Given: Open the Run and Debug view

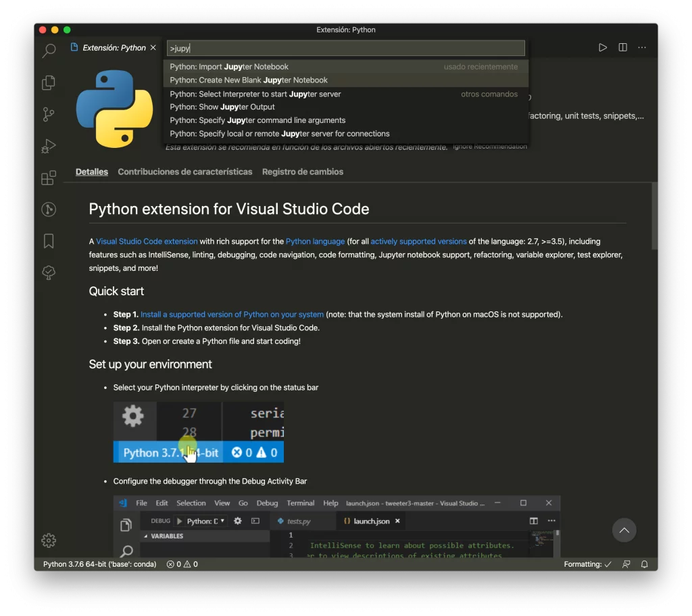Looking at the screenshot, I should pyautogui.click(x=49, y=146).
